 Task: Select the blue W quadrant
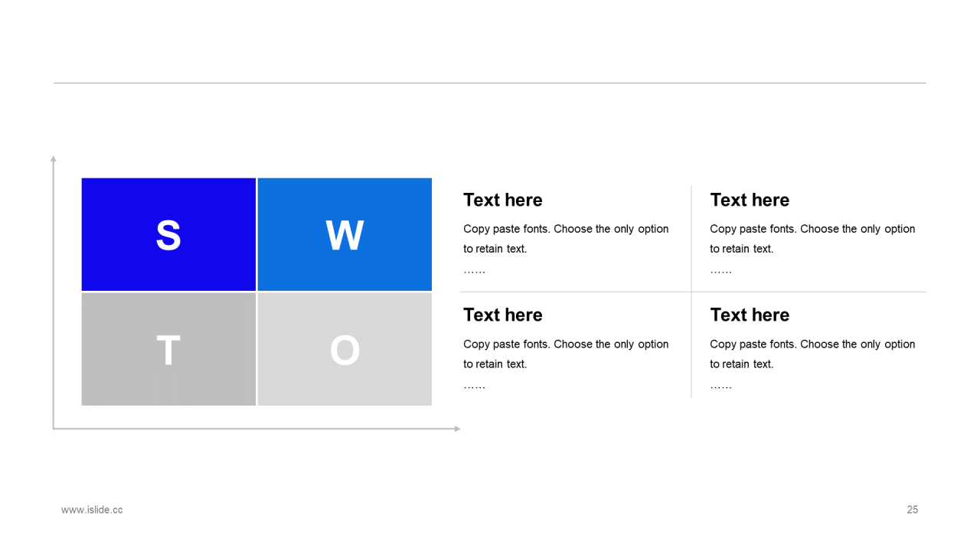[345, 234]
